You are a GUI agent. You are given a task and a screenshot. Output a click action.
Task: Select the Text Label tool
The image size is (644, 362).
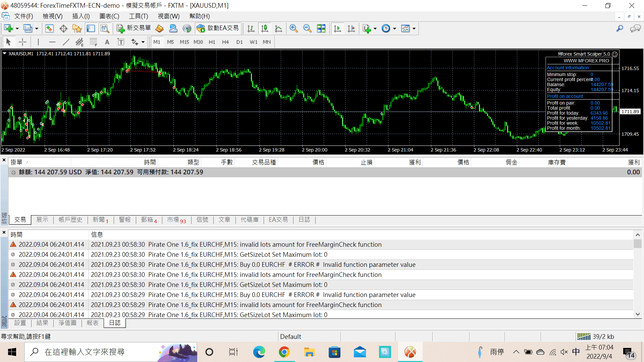point(121,42)
